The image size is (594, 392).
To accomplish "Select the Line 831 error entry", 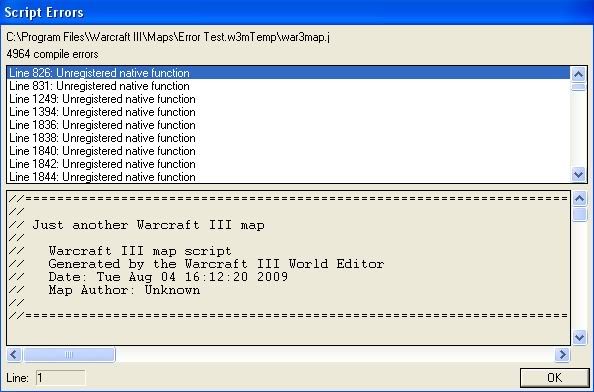I will (x=289, y=86).
